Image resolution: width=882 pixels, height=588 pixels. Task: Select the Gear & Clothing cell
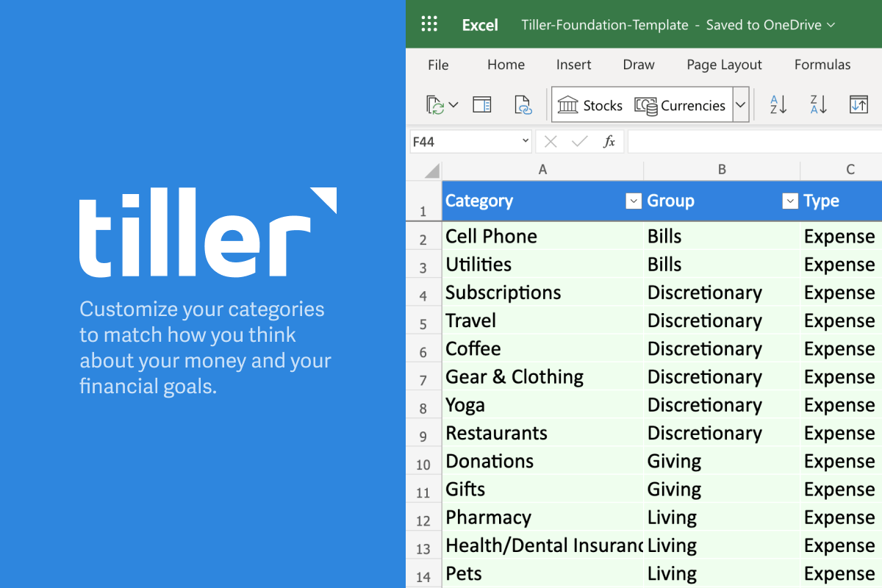point(542,377)
